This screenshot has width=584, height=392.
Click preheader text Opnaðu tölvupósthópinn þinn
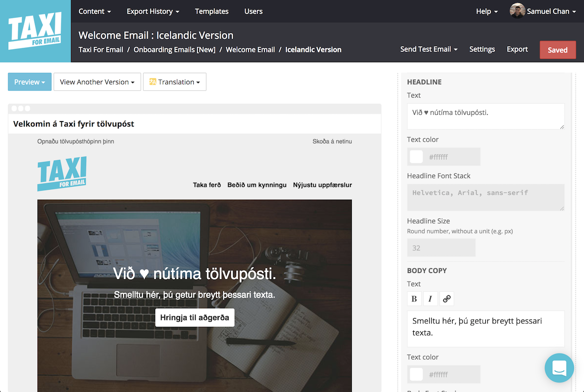click(76, 142)
